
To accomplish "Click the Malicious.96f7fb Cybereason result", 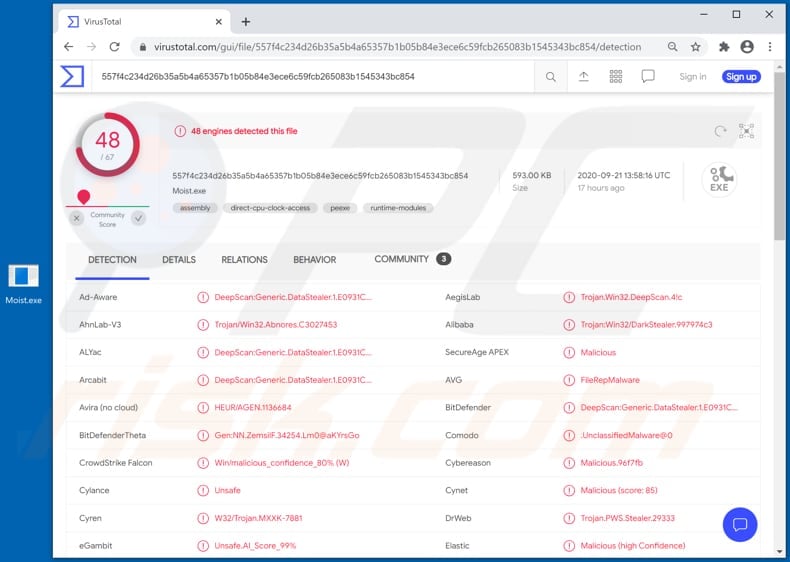I will (x=611, y=463).
